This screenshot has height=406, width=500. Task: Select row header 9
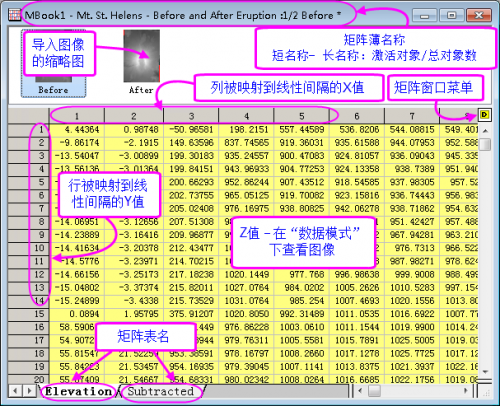(29, 235)
